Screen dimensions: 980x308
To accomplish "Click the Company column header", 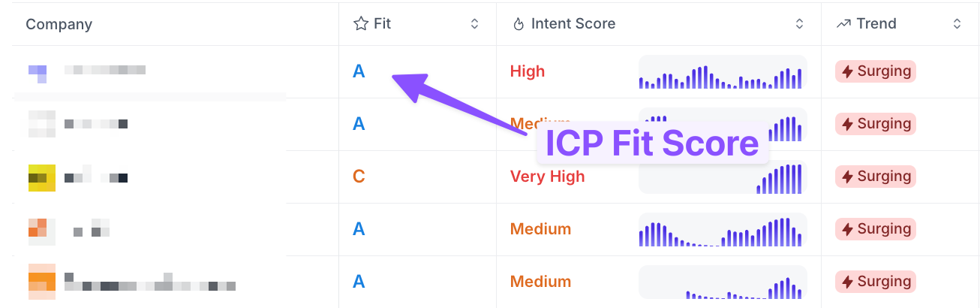I will tap(59, 24).
